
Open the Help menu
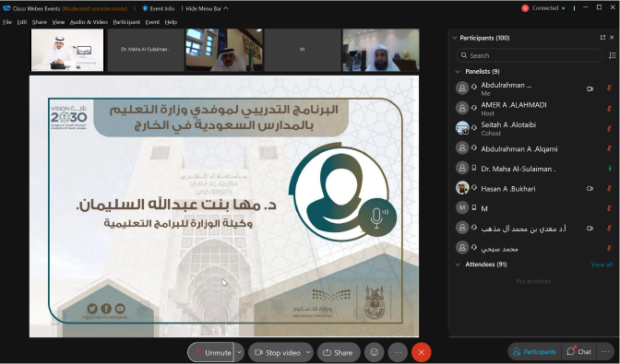point(171,22)
